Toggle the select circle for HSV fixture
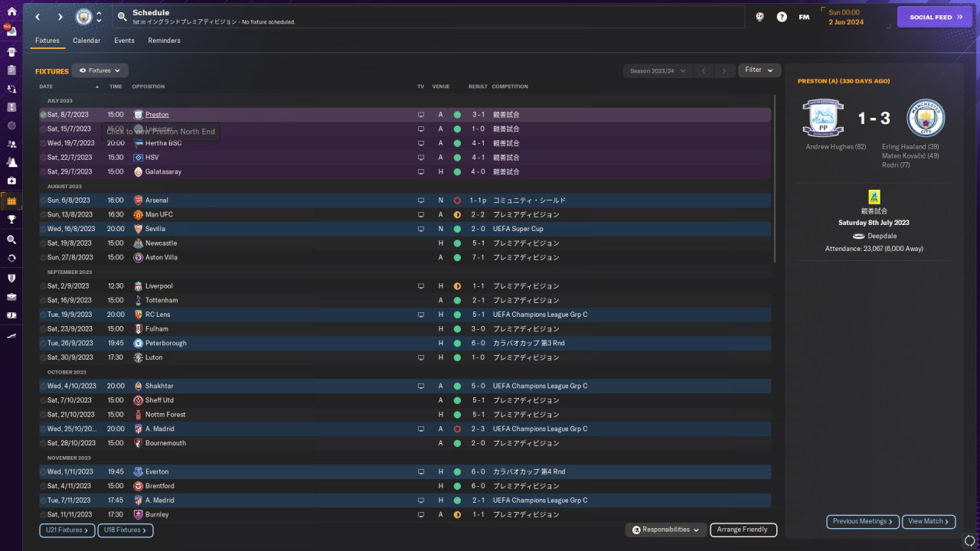The width and height of the screenshot is (980, 551). (43, 158)
